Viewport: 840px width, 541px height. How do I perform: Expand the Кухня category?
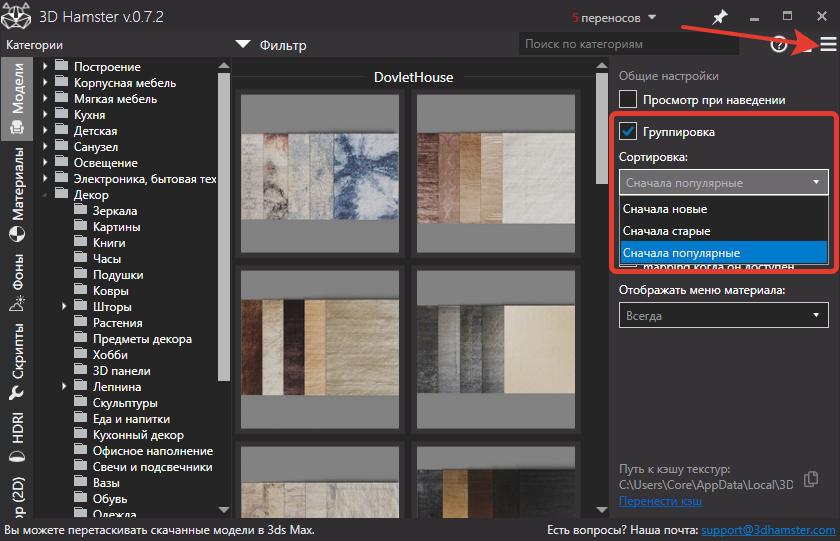[45, 114]
